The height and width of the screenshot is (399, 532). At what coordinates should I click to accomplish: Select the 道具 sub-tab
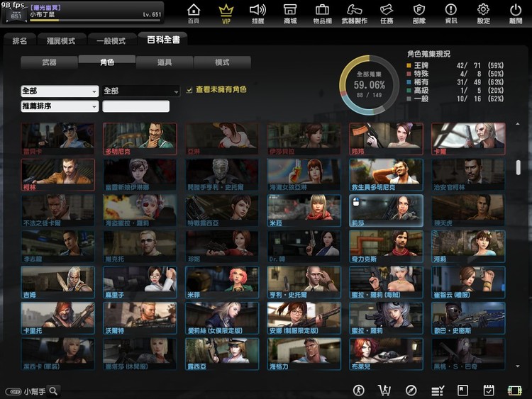coord(165,62)
